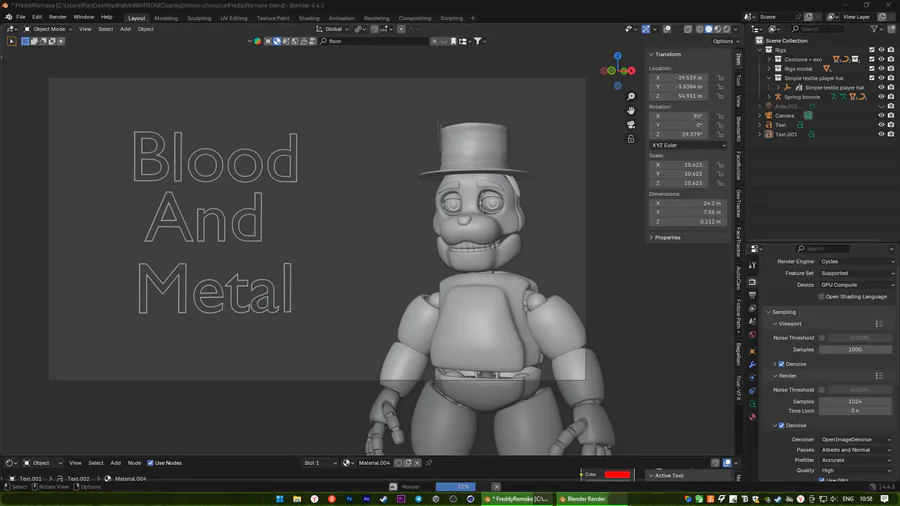Open the Feature Set Supported dropdown
This screenshot has width=900, height=506.
857,273
